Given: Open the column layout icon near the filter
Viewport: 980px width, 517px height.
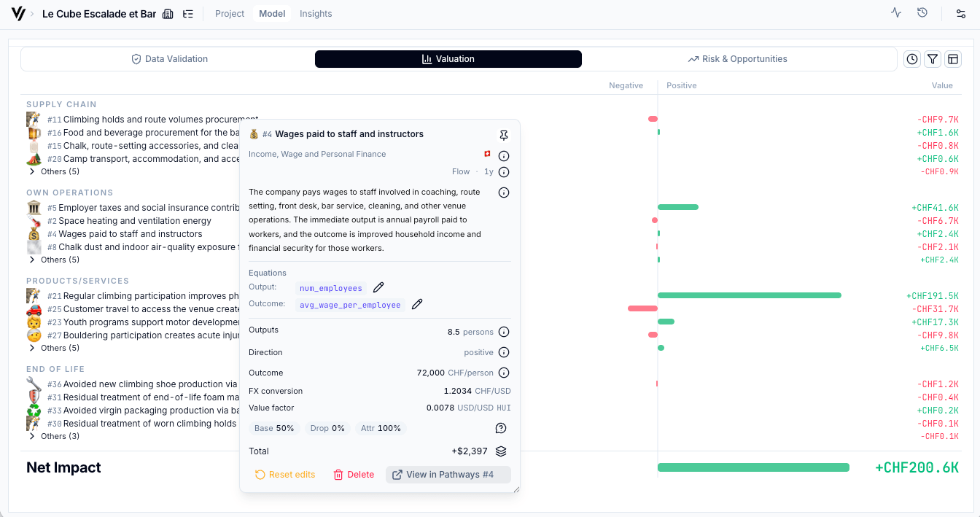Looking at the screenshot, I should 953,59.
